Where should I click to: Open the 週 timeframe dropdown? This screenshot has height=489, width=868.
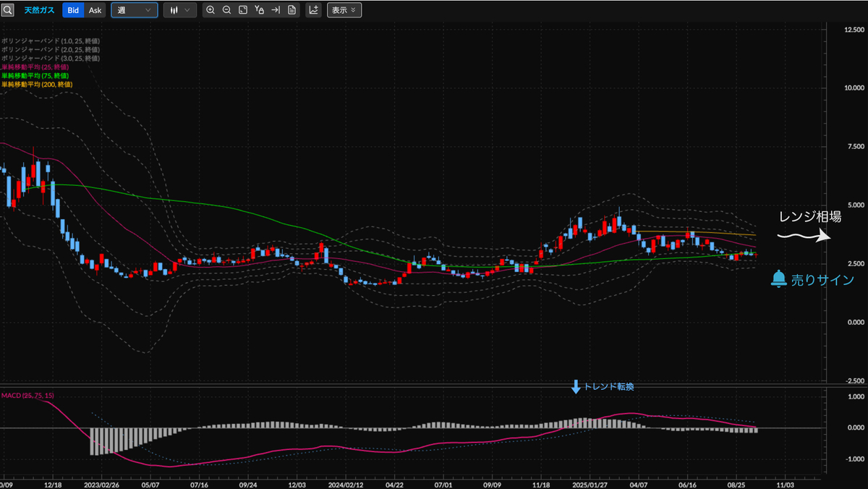tap(135, 10)
